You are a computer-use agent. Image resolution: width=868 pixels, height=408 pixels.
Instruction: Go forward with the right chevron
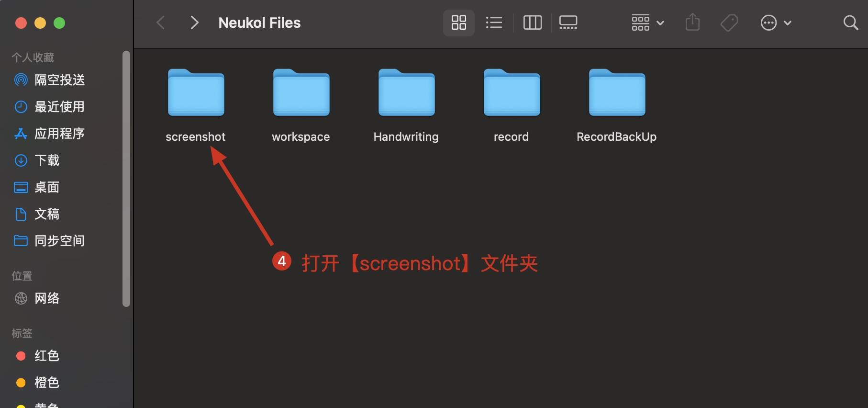(194, 23)
